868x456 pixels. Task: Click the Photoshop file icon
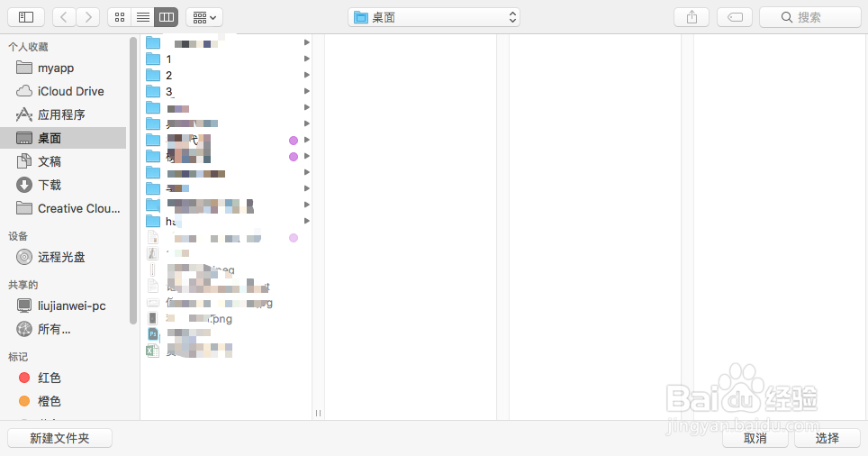pyautogui.click(x=153, y=334)
